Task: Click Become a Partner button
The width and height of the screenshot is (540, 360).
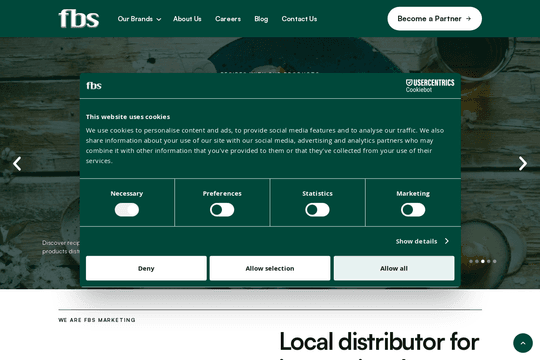Action: click(x=434, y=19)
